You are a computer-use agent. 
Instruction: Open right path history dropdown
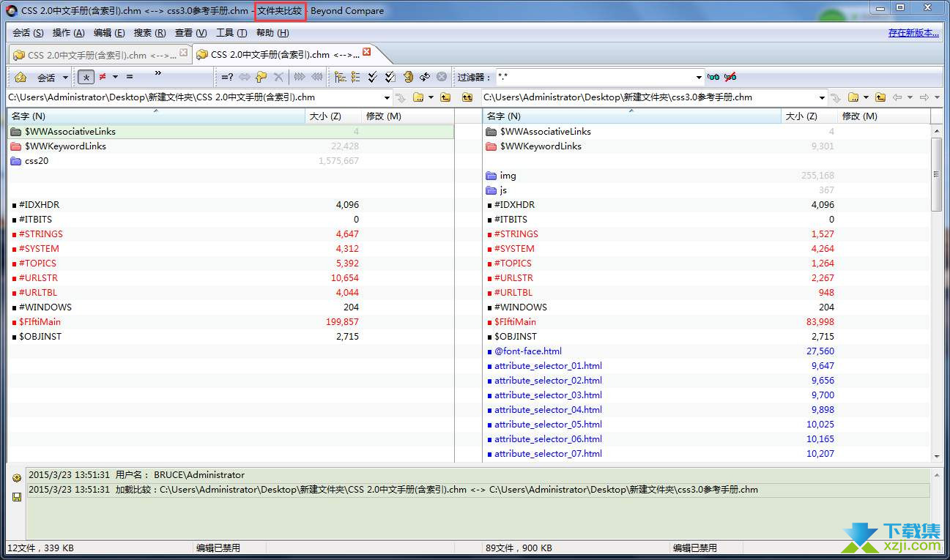(x=823, y=97)
